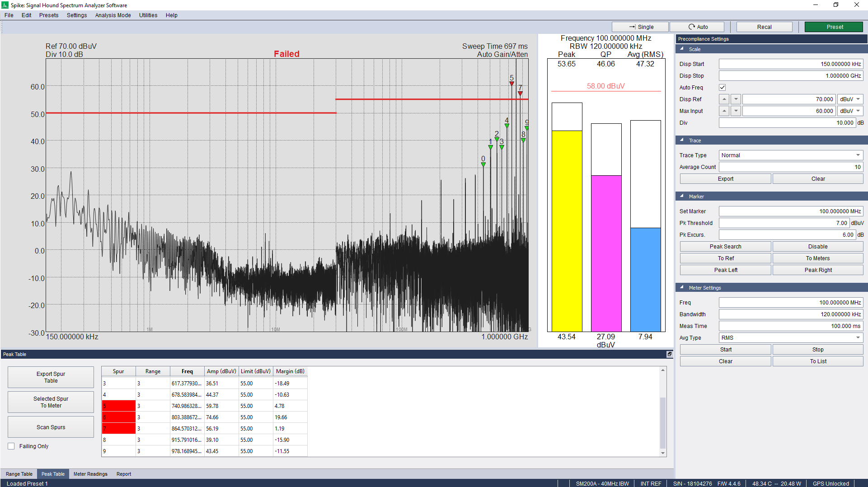Image resolution: width=868 pixels, height=487 pixels.
Task: Click the meter Start button
Action: 726,350
